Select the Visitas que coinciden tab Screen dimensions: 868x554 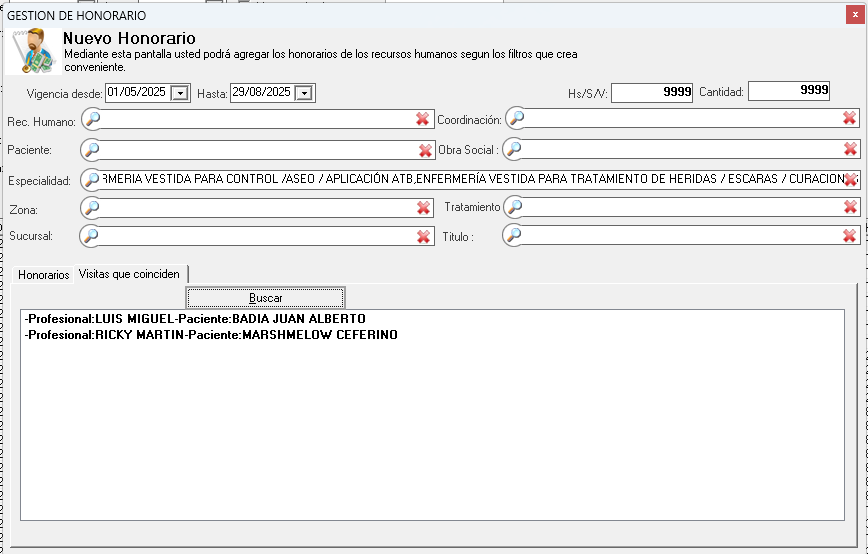(x=130, y=274)
